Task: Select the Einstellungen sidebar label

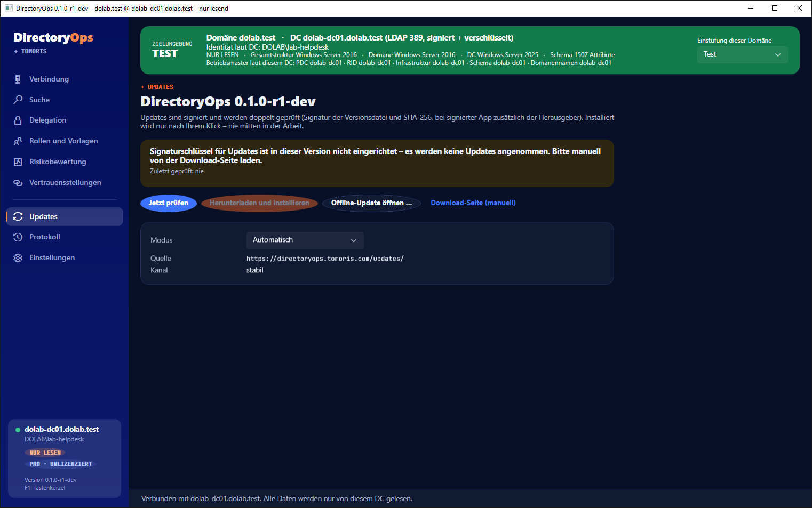Action: click(52, 257)
